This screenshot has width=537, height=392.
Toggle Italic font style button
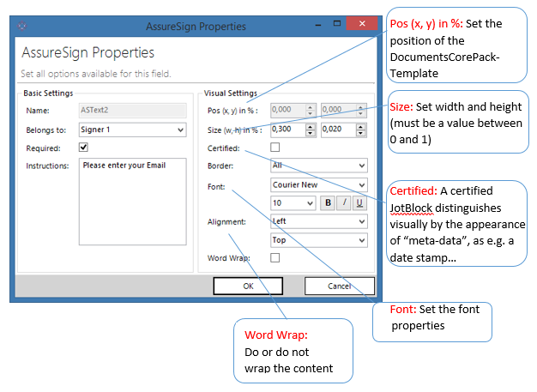tap(344, 203)
